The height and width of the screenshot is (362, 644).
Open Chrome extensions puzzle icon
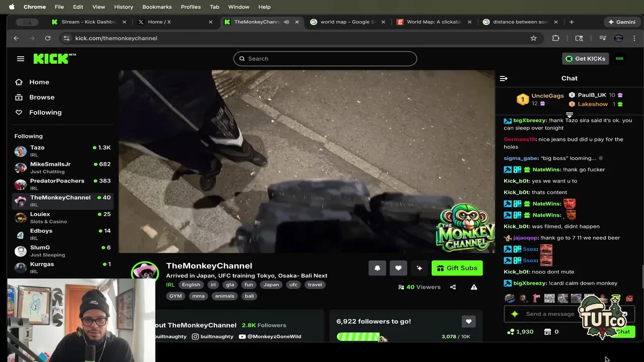555,38
